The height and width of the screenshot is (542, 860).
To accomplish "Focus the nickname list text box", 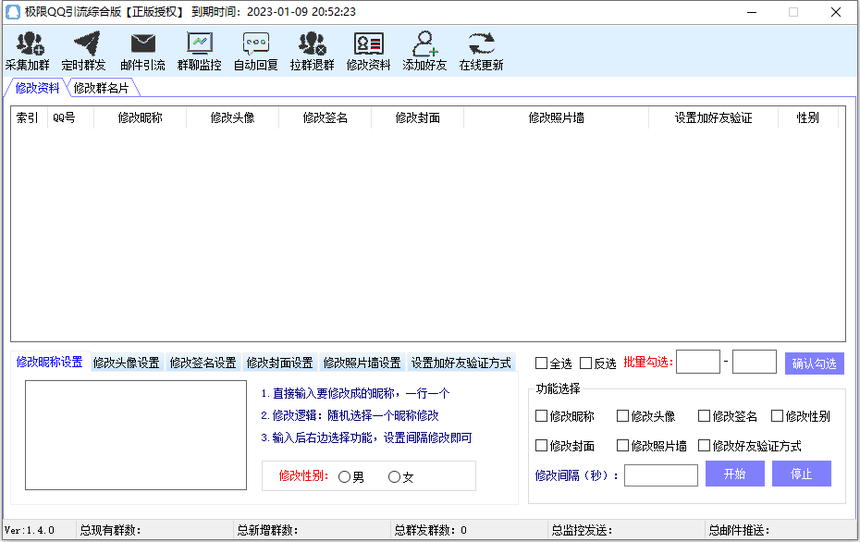I will [x=136, y=435].
